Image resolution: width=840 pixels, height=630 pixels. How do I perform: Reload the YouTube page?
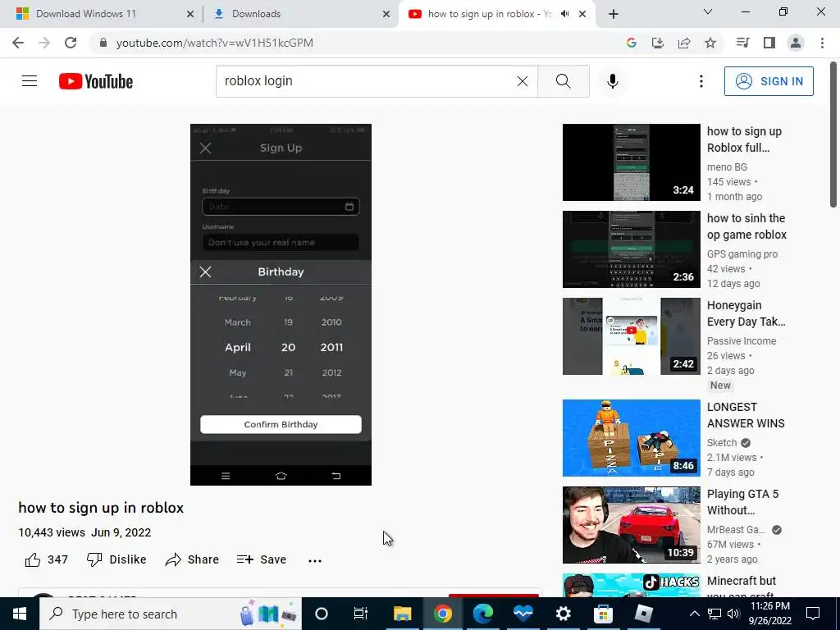click(x=71, y=43)
